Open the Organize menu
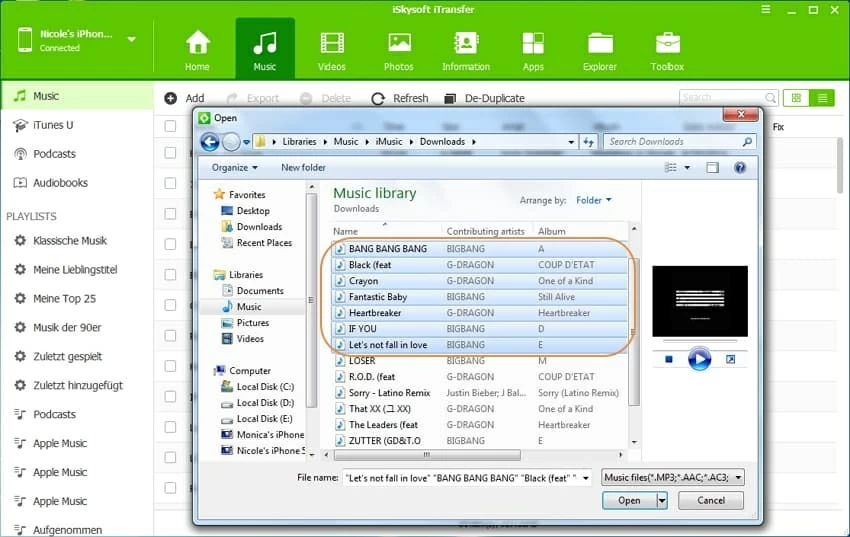Screen dimensions: 850x537 [x=234, y=168]
